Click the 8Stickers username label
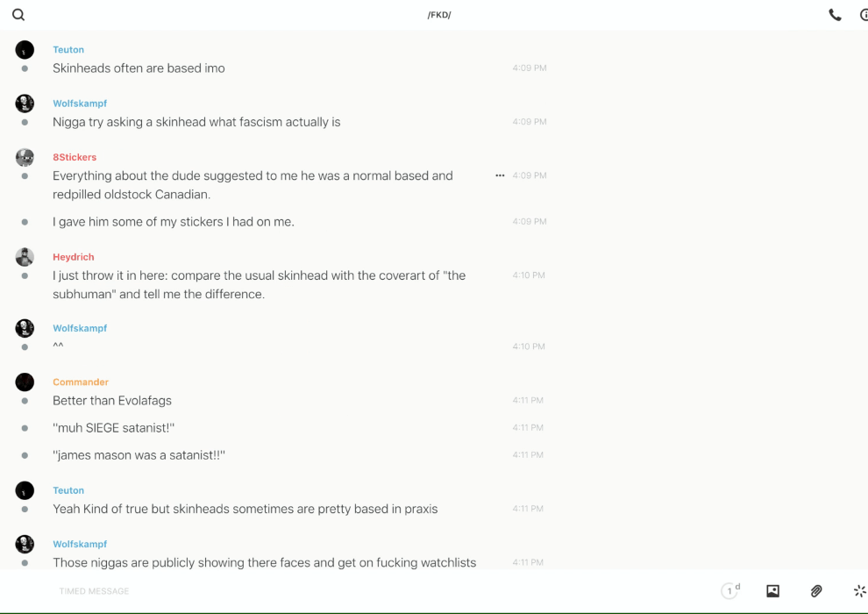The height and width of the screenshot is (614, 868). [75, 158]
